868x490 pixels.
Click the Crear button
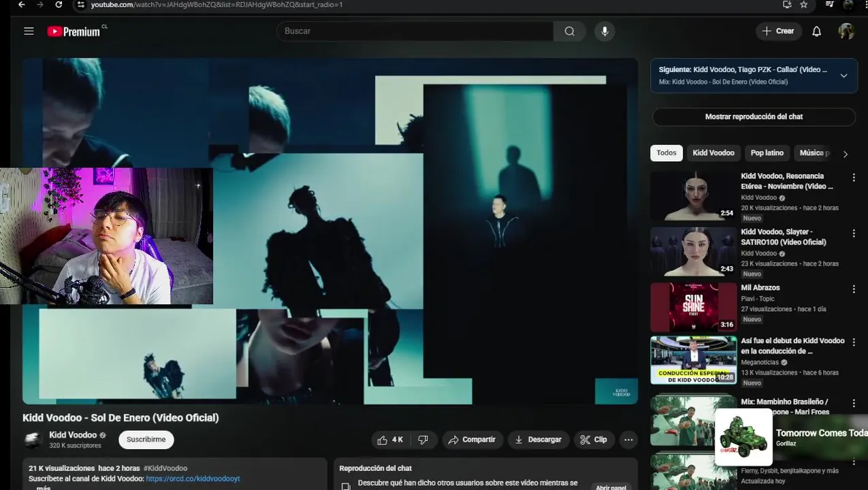[x=778, y=31]
